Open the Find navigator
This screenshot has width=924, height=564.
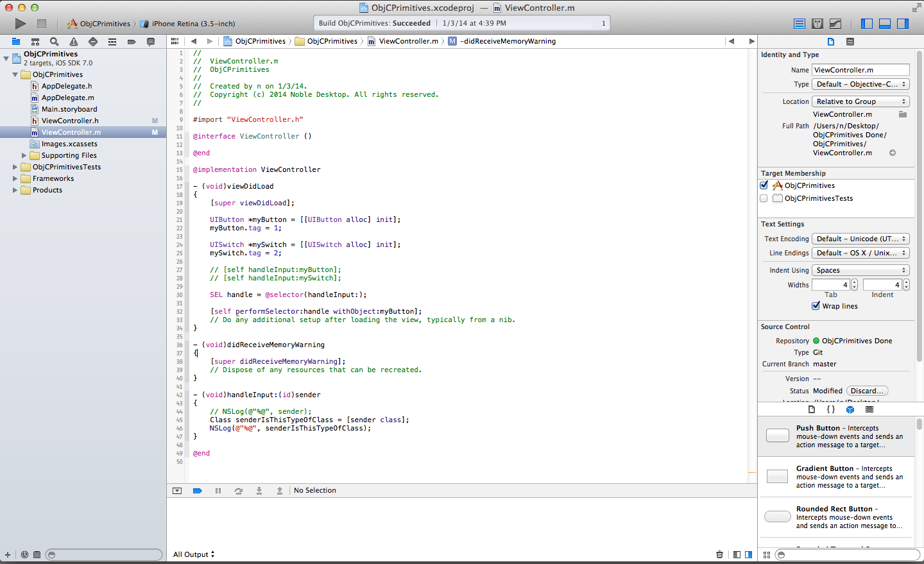(x=55, y=42)
